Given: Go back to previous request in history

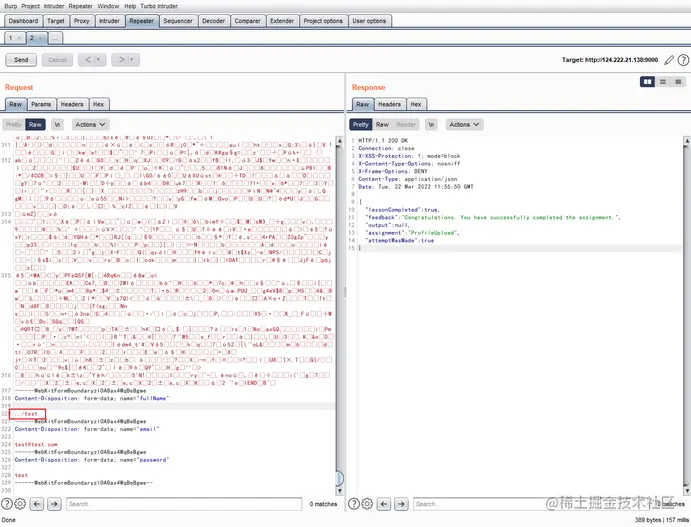Looking at the screenshot, I should 87,60.
